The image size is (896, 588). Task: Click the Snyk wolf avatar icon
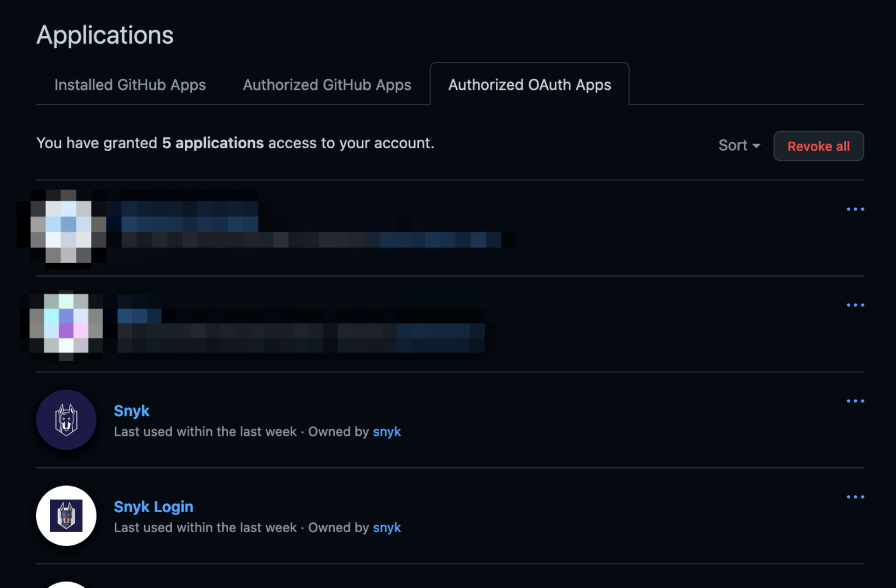(x=66, y=419)
